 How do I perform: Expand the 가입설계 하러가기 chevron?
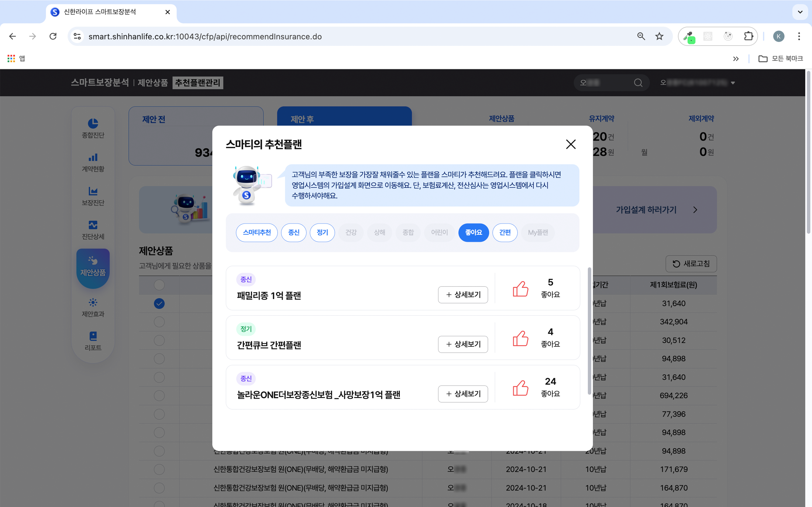[695, 210]
